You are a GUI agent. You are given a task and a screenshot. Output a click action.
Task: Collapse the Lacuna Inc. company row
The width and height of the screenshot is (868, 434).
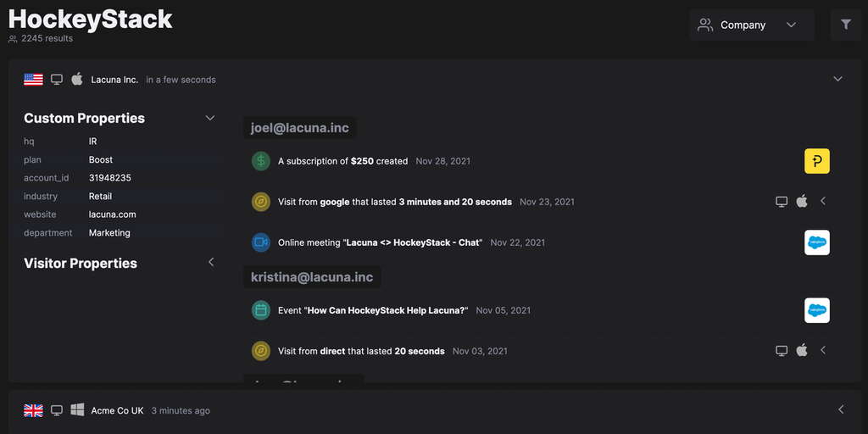pos(837,79)
